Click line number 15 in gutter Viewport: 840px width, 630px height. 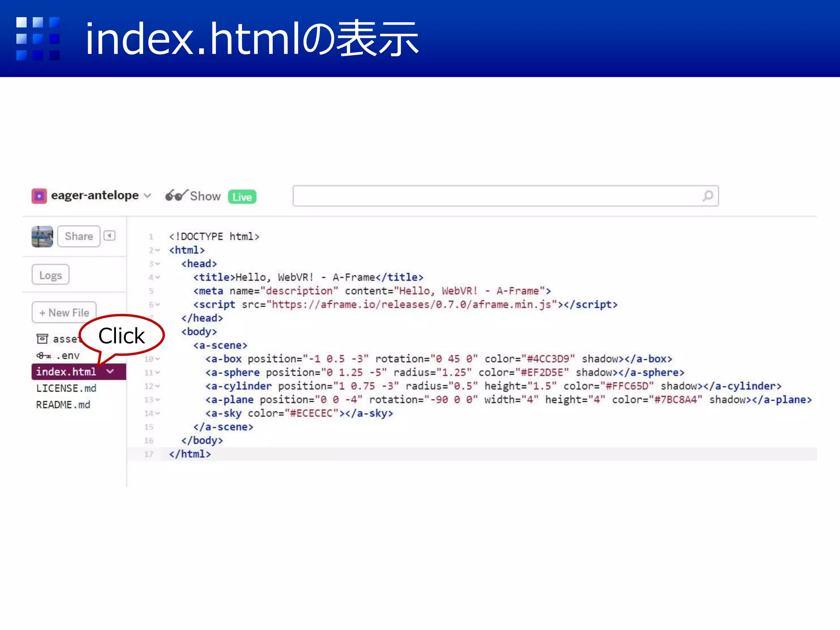(x=149, y=427)
